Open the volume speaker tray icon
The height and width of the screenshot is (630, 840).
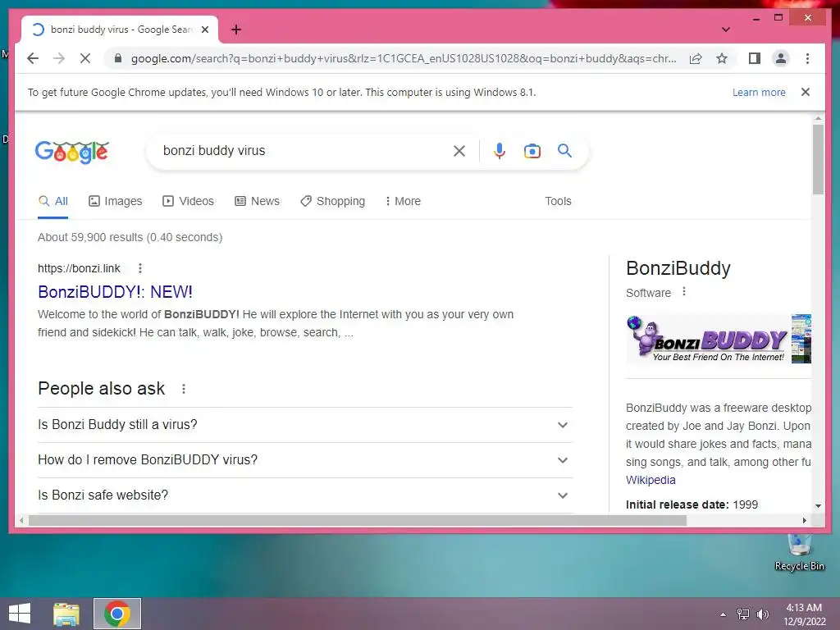(x=762, y=614)
